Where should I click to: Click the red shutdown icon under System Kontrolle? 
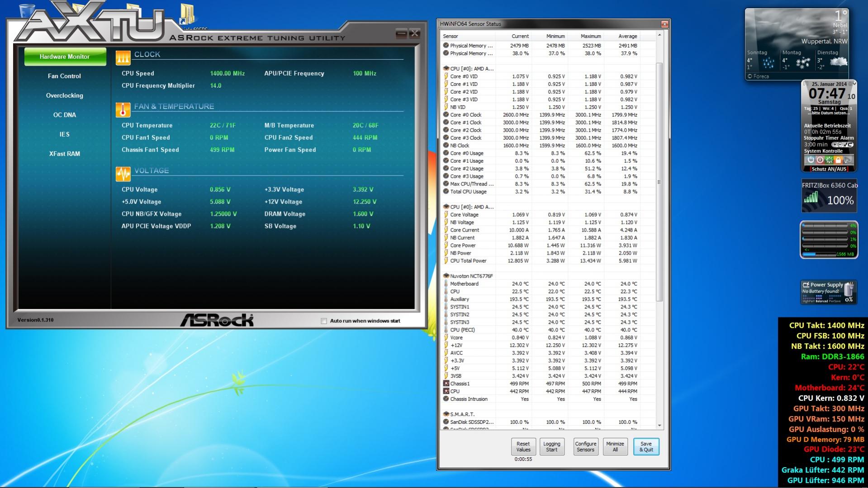820,160
